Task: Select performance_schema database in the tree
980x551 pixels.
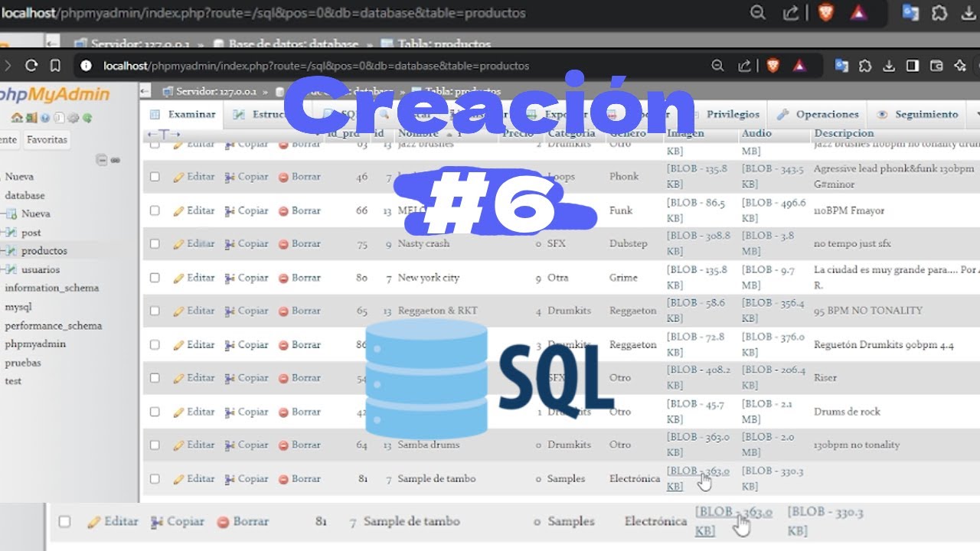Action: pyautogui.click(x=54, y=326)
